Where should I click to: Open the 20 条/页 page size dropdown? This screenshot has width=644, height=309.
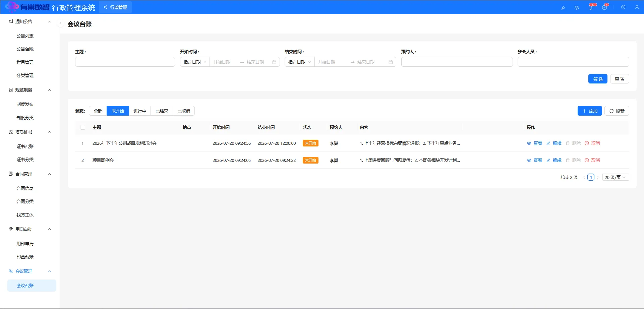point(616,177)
